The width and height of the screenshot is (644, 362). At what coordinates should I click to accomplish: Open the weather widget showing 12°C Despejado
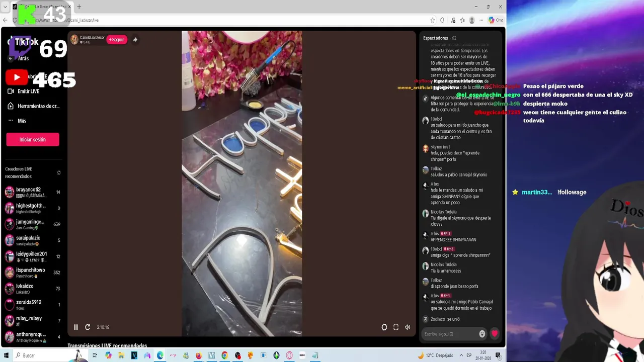coord(436,355)
